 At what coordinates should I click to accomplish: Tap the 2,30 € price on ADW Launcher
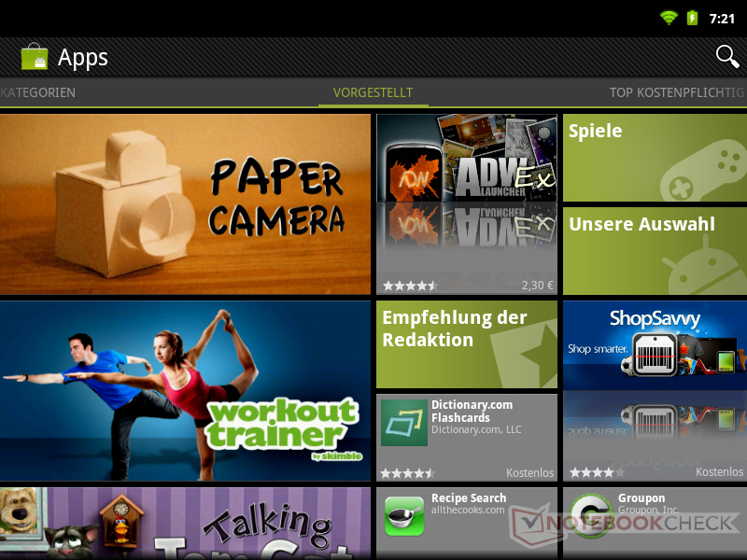pyautogui.click(x=538, y=286)
